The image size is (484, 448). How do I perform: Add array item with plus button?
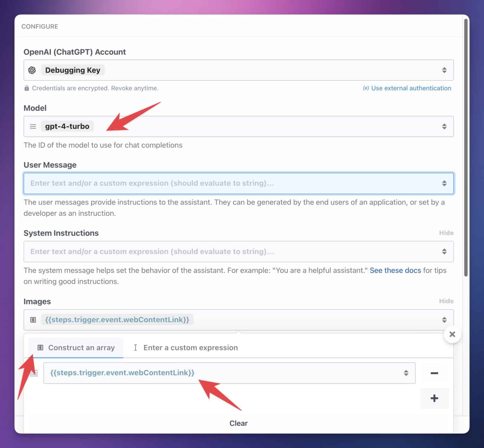(434, 398)
